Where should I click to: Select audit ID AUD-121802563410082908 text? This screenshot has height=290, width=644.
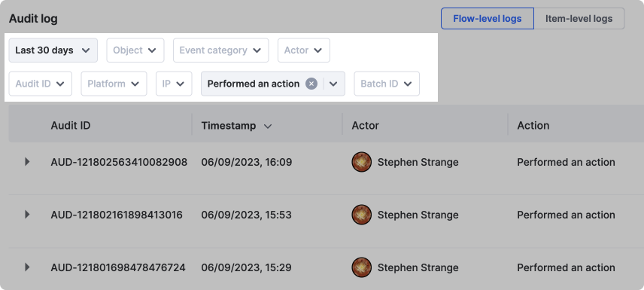[x=119, y=162]
